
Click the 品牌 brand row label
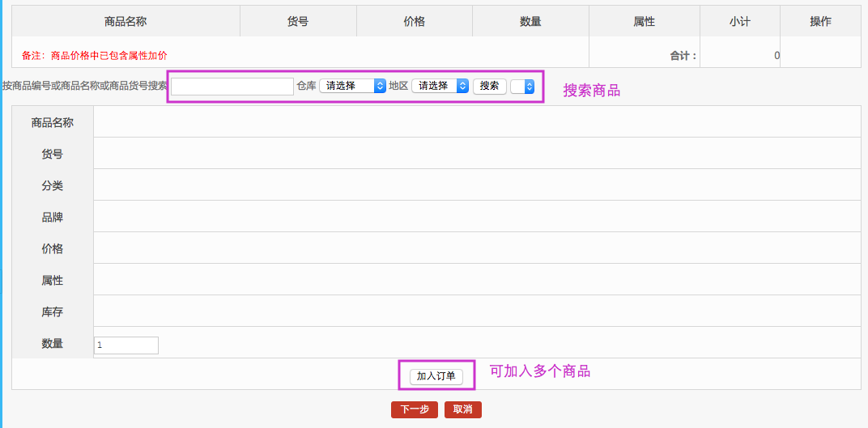click(53, 218)
